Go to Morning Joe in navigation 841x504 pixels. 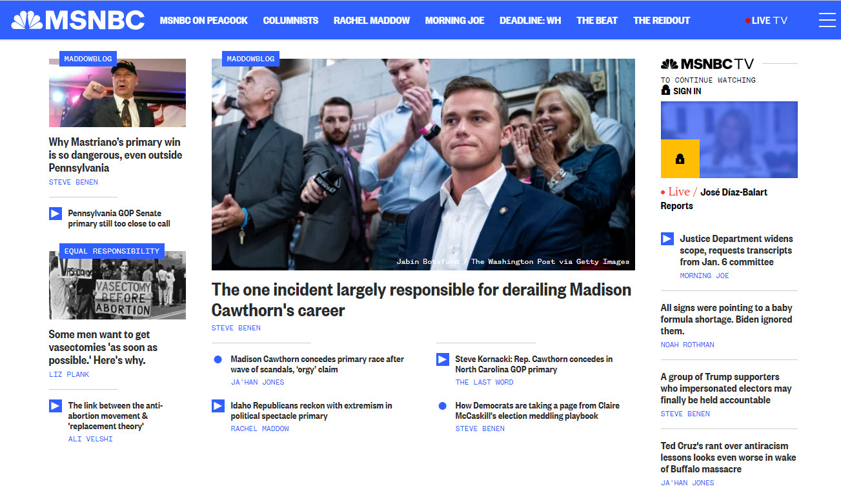pyautogui.click(x=454, y=21)
